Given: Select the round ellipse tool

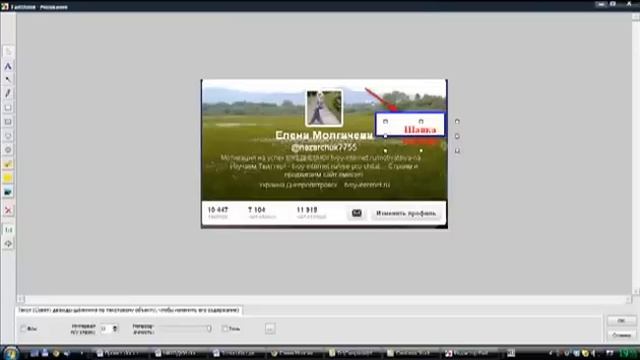Looking at the screenshot, I should [x=8, y=150].
